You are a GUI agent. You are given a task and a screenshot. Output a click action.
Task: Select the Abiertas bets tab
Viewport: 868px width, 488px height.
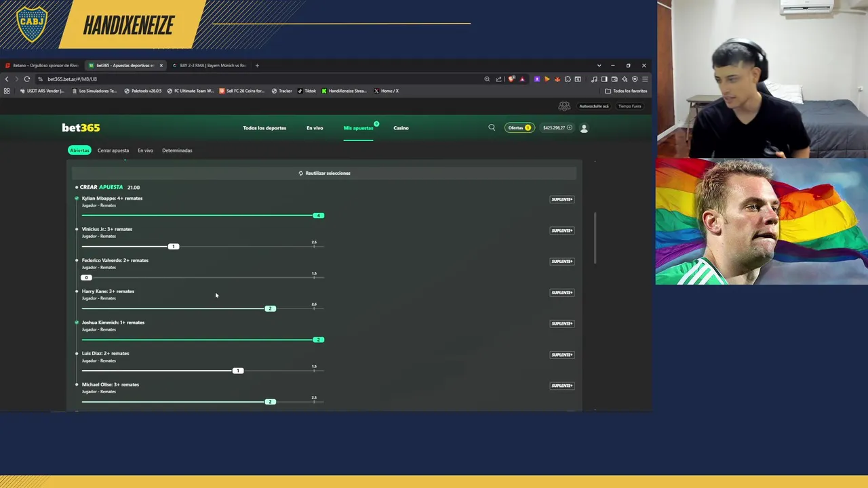tap(79, 150)
